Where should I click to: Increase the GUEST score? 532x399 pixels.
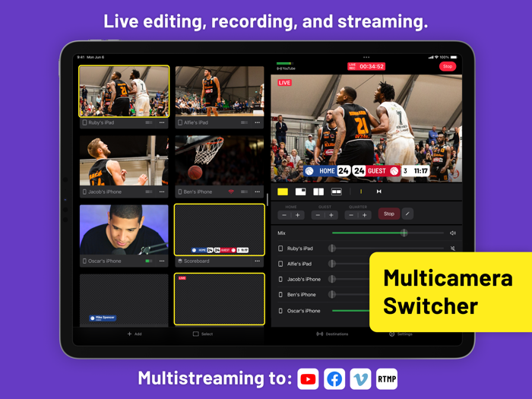pyautogui.click(x=331, y=215)
